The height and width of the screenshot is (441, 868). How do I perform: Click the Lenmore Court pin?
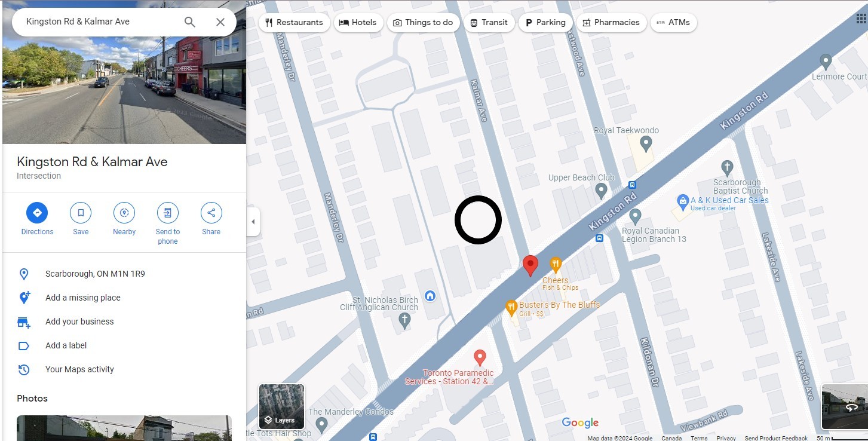(x=826, y=61)
